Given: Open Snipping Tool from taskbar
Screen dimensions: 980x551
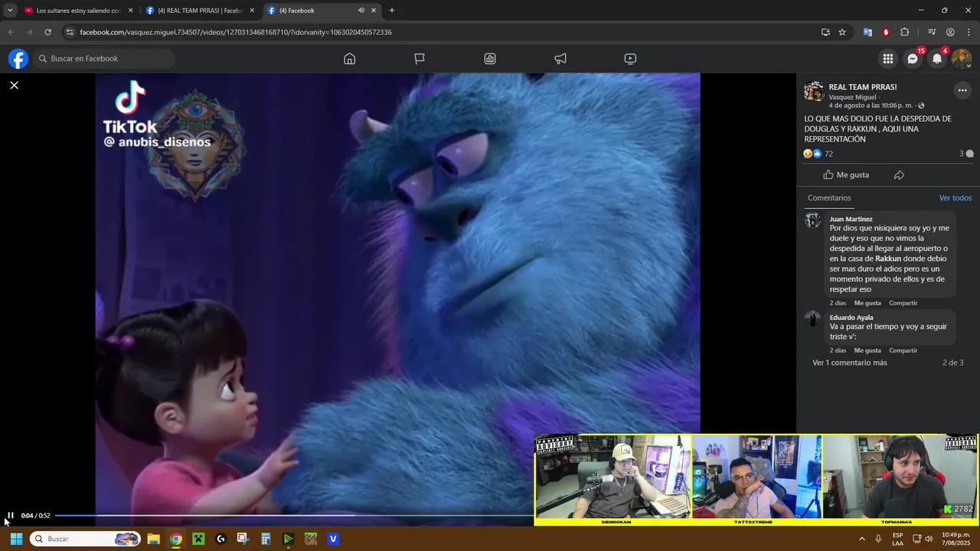Looking at the screenshot, I should 243,539.
